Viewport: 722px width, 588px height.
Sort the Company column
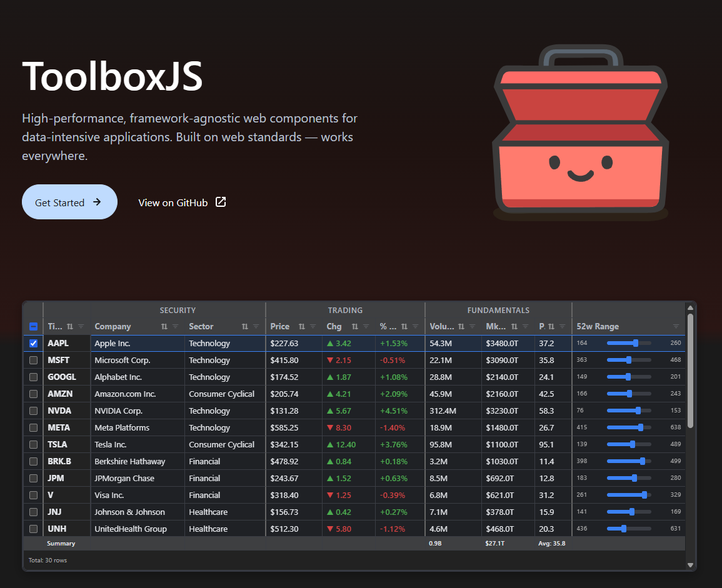click(x=164, y=326)
